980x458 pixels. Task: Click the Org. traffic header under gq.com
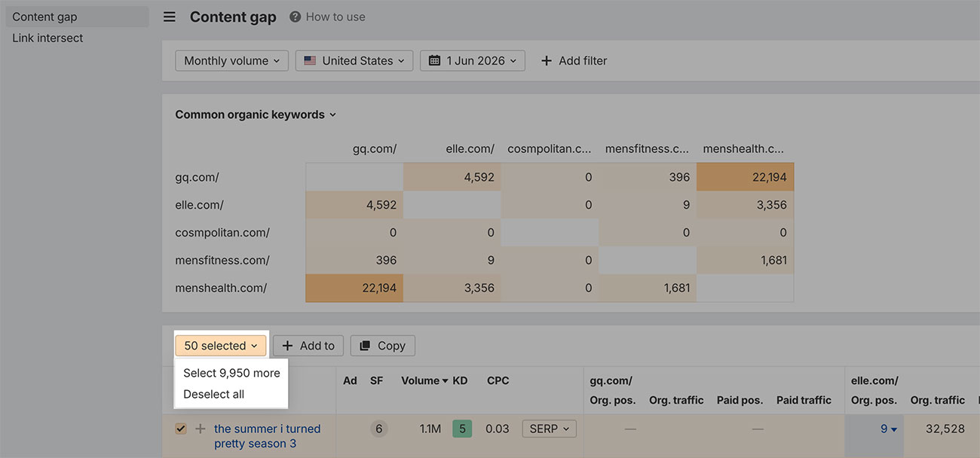tap(676, 400)
